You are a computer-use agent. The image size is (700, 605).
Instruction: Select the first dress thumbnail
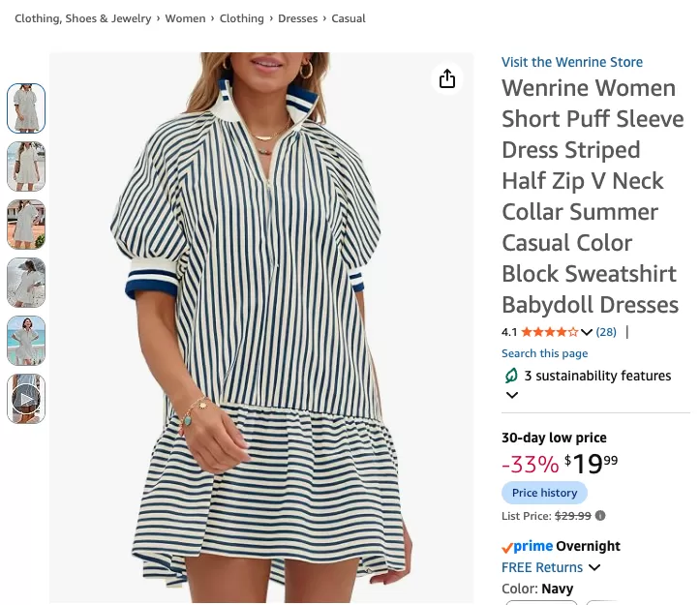tap(26, 108)
